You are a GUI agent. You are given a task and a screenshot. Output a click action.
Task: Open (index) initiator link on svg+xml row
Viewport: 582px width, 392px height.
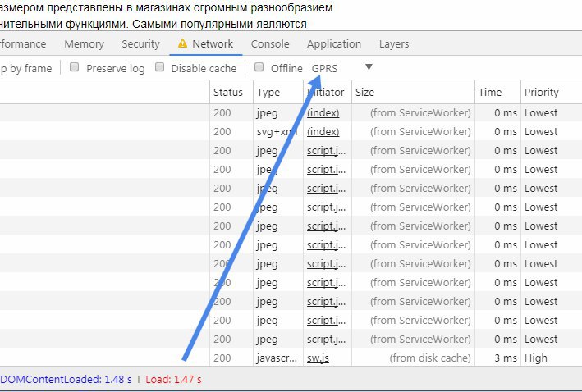pos(323,132)
